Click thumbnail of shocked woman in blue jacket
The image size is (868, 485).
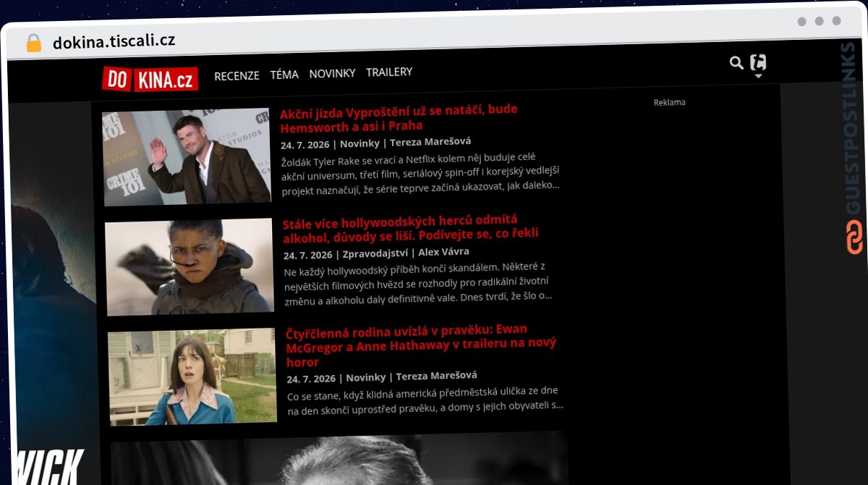pyautogui.click(x=192, y=376)
